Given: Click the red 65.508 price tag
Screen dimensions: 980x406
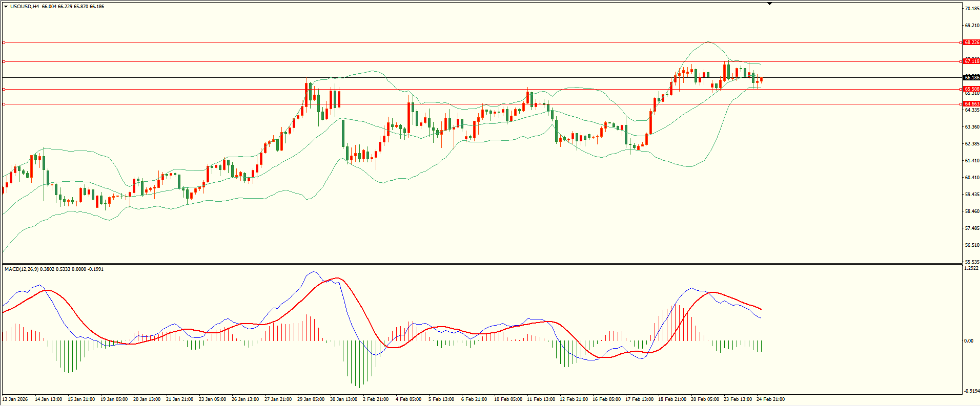Looking at the screenshot, I should [x=971, y=89].
